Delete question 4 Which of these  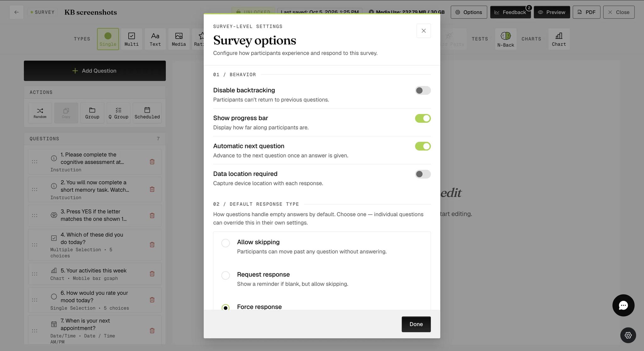(x=152, y=244)
